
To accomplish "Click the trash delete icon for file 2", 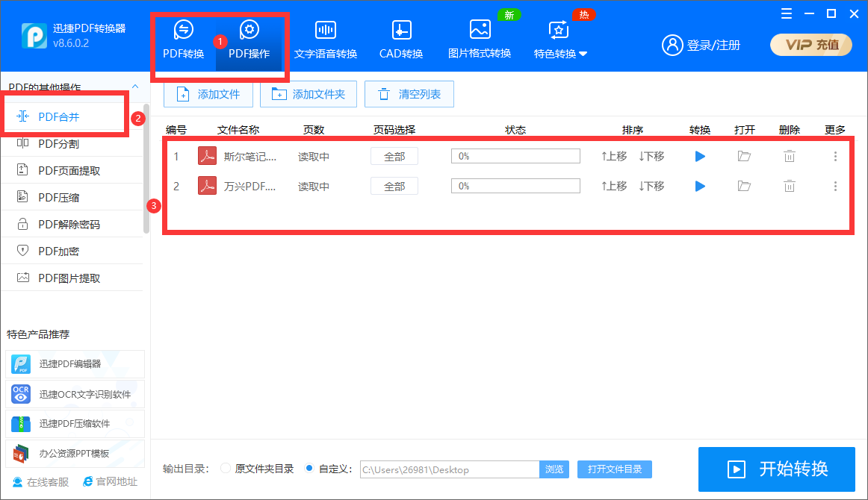I will [790, 187].
